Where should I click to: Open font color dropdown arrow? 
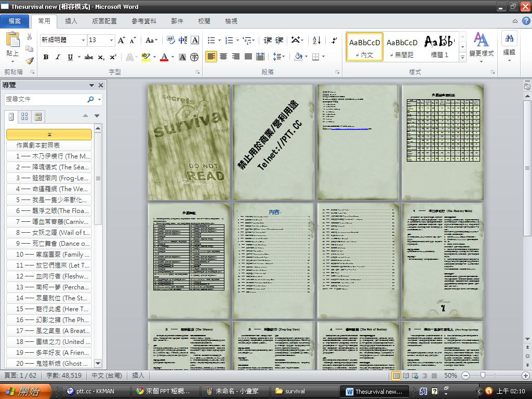(172, 57)
